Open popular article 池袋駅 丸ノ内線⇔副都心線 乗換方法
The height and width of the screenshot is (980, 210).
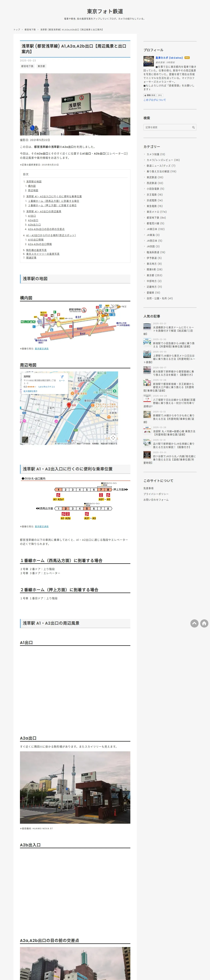point(174,433)
